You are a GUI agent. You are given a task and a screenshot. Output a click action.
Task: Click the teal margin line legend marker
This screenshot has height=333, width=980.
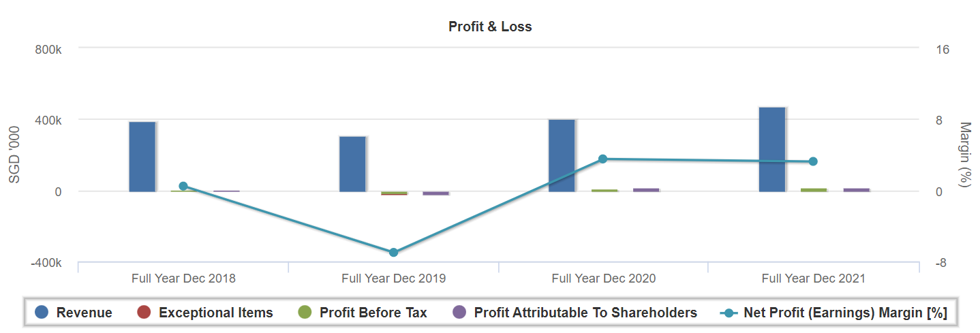click(730, 313)
